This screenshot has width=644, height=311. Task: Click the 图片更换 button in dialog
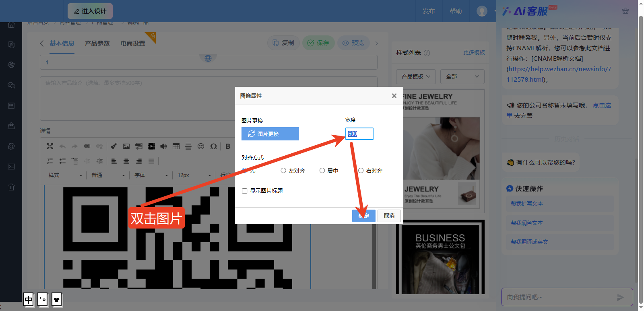[x=270, y=134]
